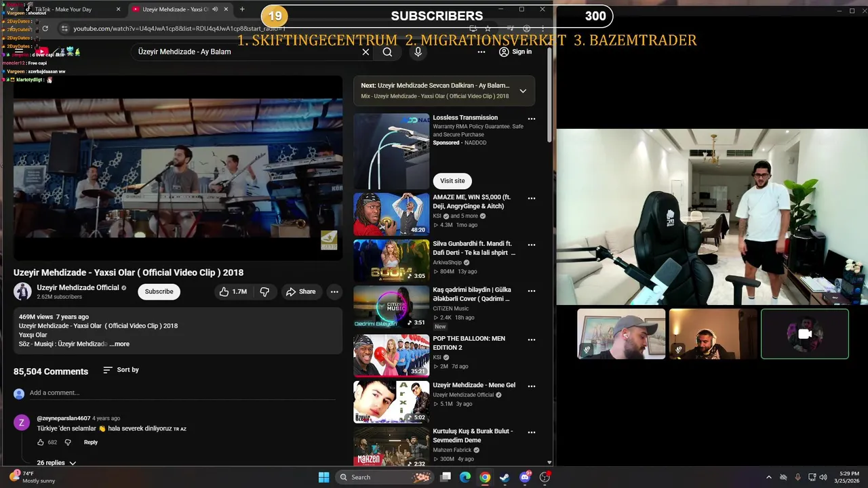
Task: Click the browser address bar URL
Action: (179, 28)
